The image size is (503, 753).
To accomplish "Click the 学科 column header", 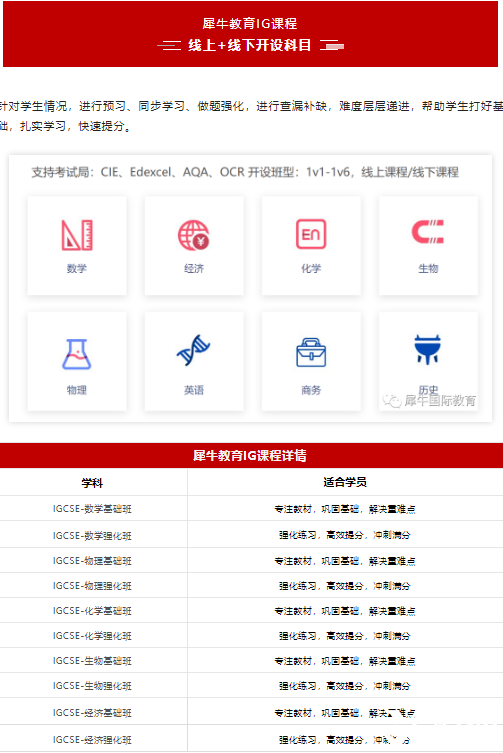I will tap(92, 483).
